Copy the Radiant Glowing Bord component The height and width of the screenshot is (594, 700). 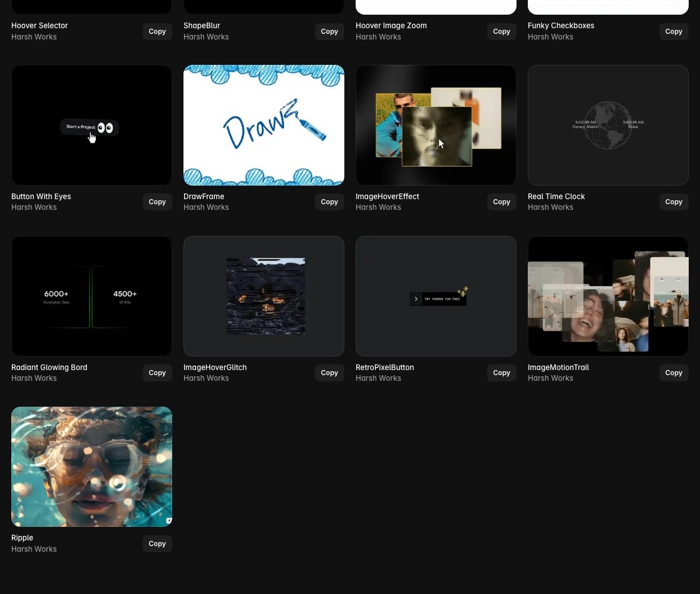point(157,373)
